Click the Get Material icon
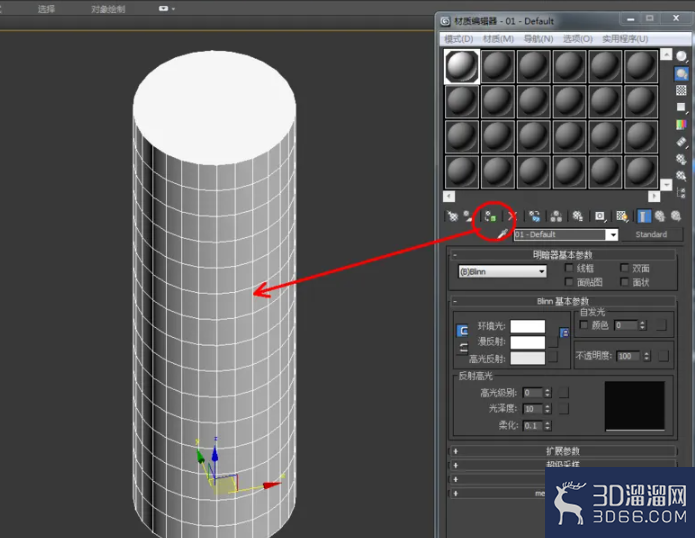The width and height of the screenshot is (695, 538). click(x=452, y=216)
